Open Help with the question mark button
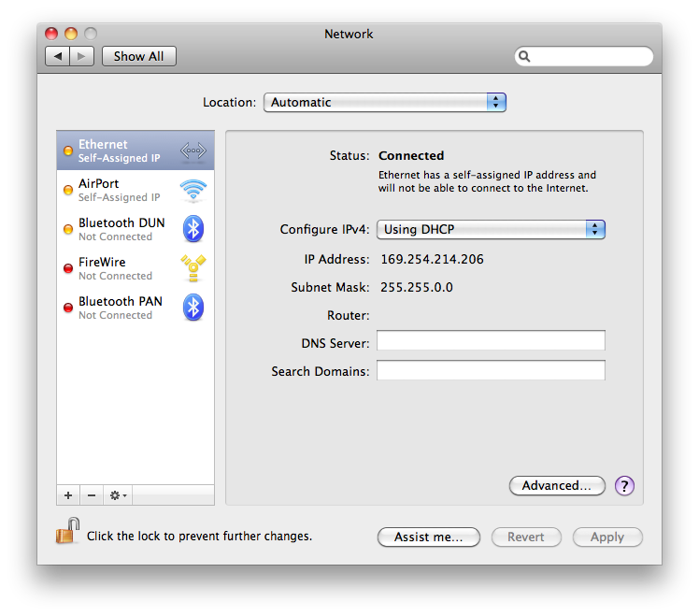Screen dimensions: 699x616 pyautogui.click(x=624, y=486)
